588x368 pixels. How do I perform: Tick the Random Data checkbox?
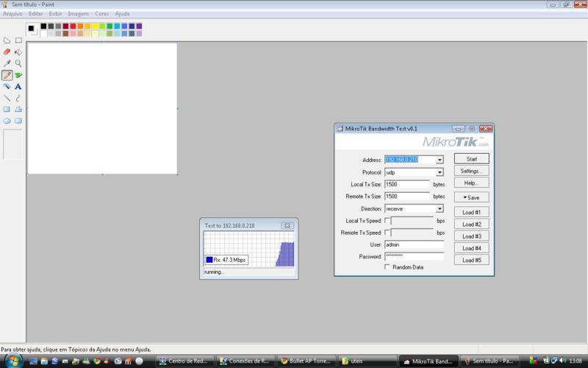[x=387, y=267]
